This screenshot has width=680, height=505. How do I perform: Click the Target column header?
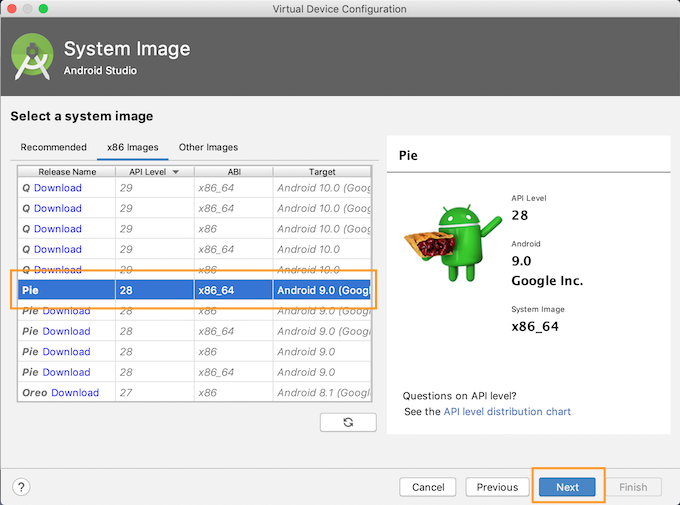point(322,172)
